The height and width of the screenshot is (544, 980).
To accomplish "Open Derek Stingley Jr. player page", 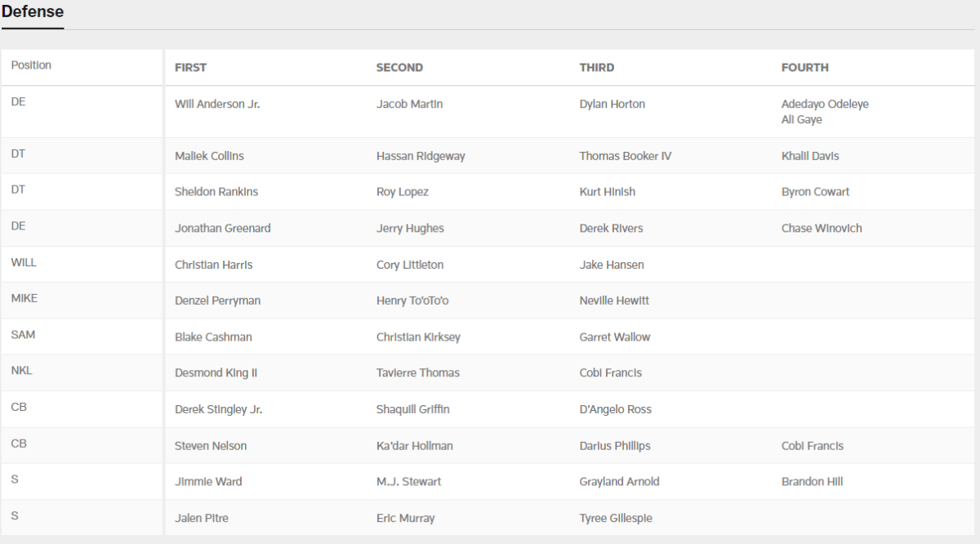I will pos(218,410).
